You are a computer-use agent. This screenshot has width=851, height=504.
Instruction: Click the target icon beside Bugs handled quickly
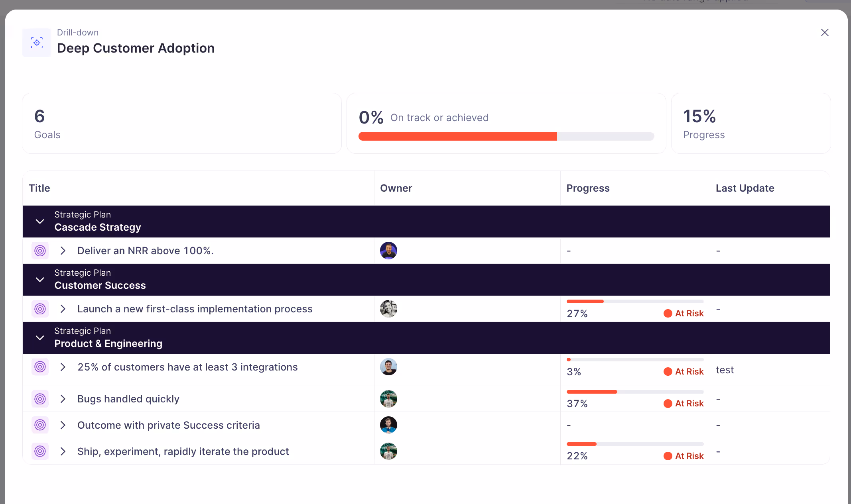(40, 399)
